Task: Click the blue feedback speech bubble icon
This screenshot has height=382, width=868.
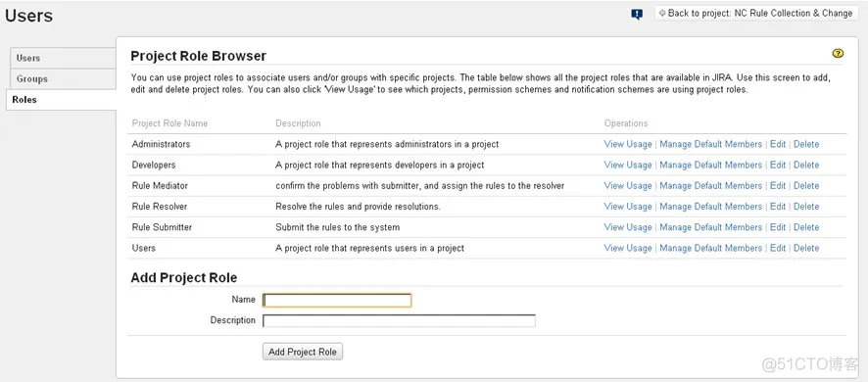Action: pos(637,15)
